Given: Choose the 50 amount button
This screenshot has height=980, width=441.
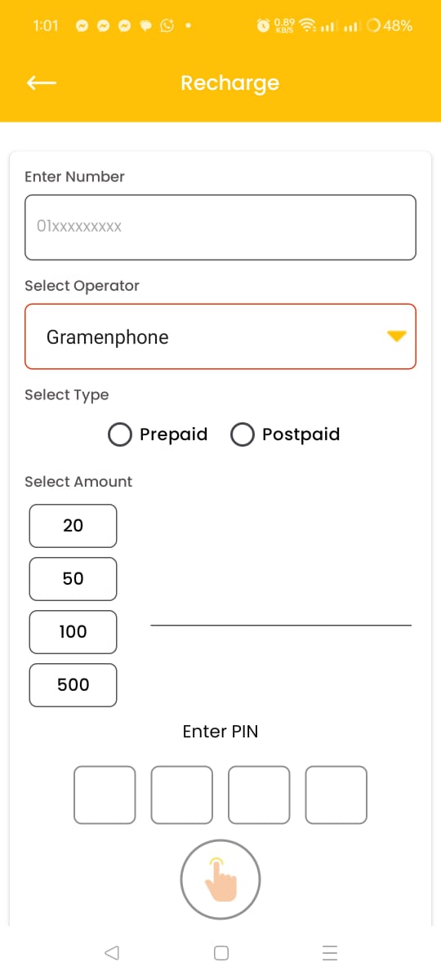Looking at the screenshot, I should pyautogui.click(x=73, y=579).
